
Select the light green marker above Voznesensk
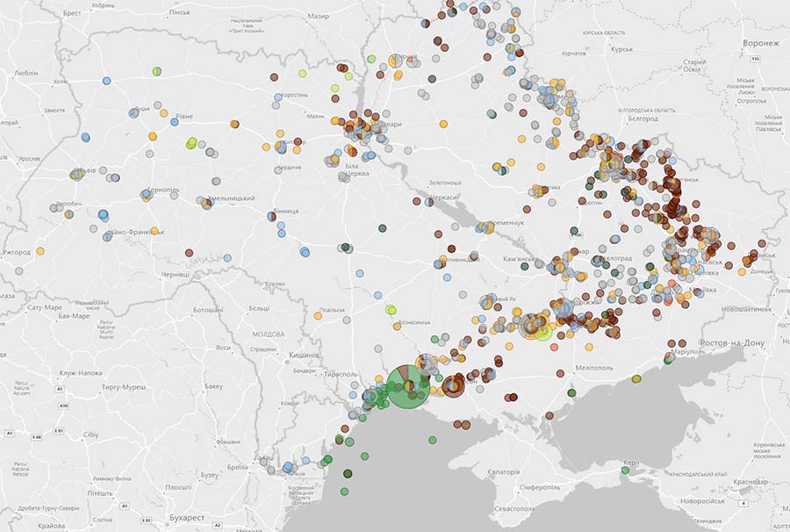click(391, 310)
